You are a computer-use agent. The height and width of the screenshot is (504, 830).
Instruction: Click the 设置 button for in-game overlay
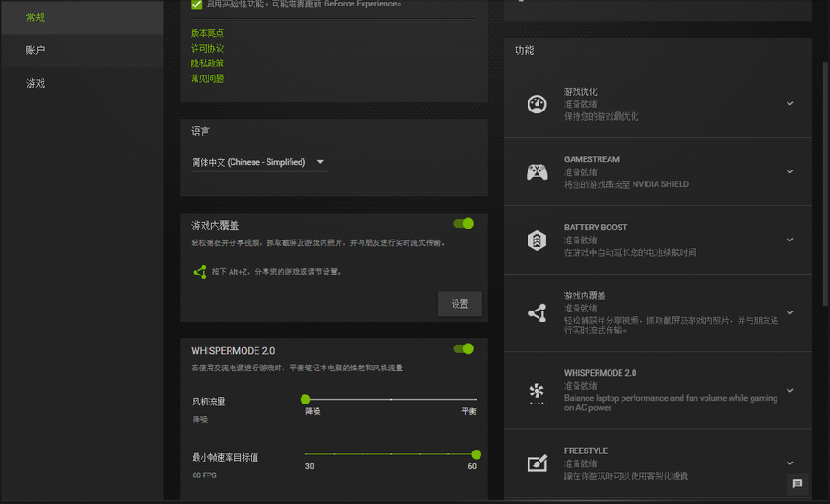(x=459, y=304)
